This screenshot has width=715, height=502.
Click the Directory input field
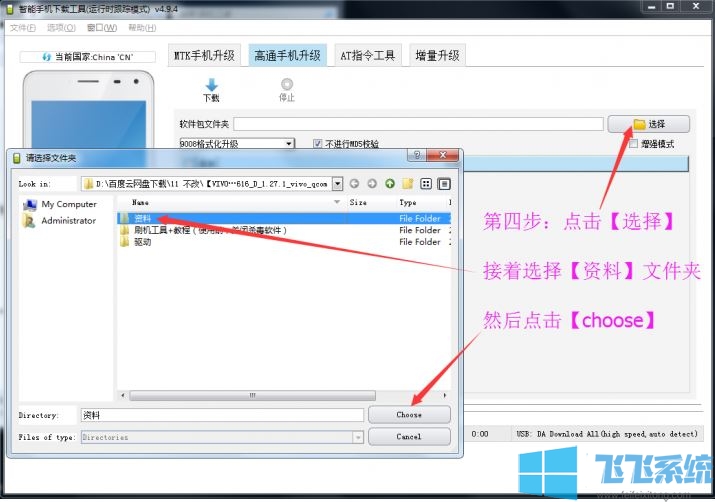click(222, 415)
